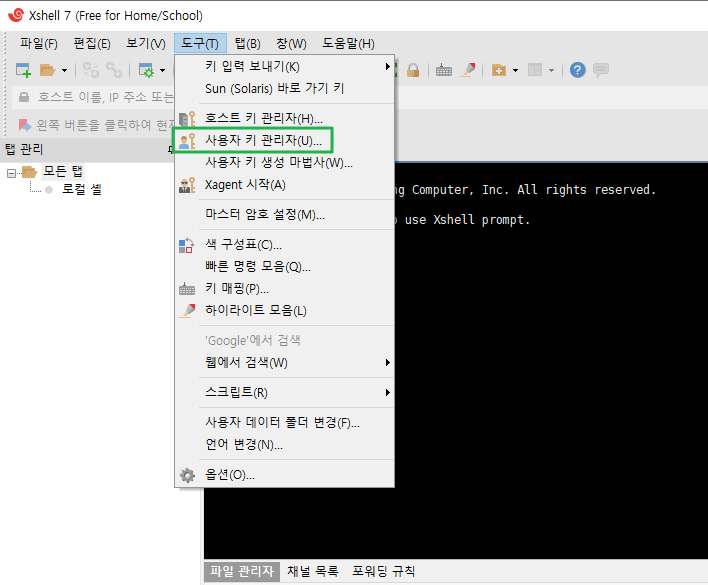Click the 탭 관리 panel title
This screenshot has height=585, width=708.
tap(24, 149)
